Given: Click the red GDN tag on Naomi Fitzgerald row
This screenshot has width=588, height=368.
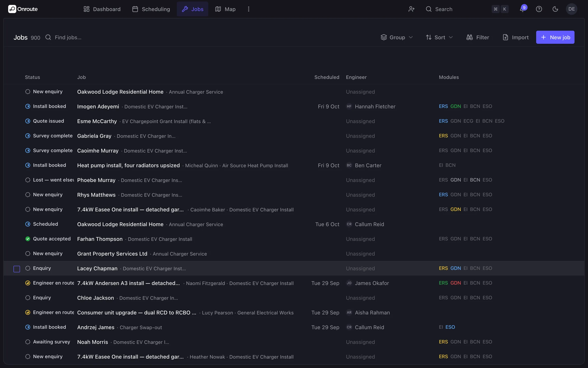Looking at the screenshot, I should pos(455,283).
